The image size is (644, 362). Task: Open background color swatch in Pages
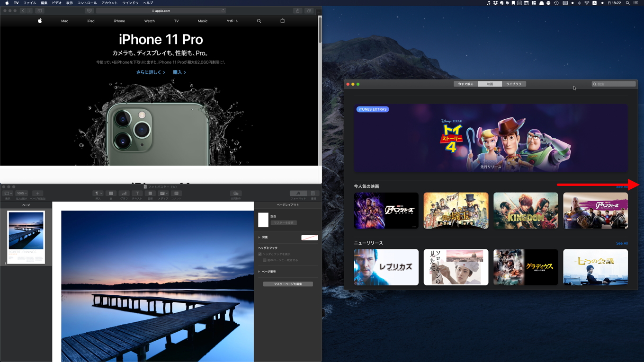click(310, 238)
